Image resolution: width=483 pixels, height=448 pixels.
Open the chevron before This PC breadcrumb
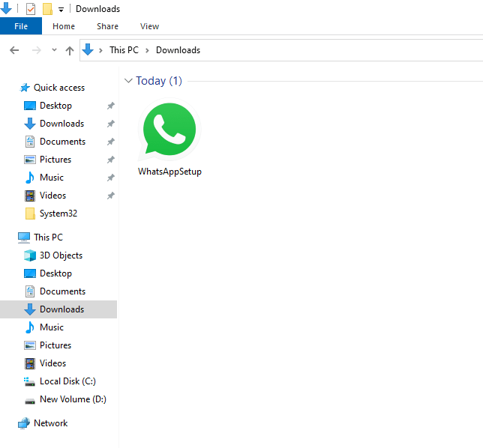[x=100, y=50]
